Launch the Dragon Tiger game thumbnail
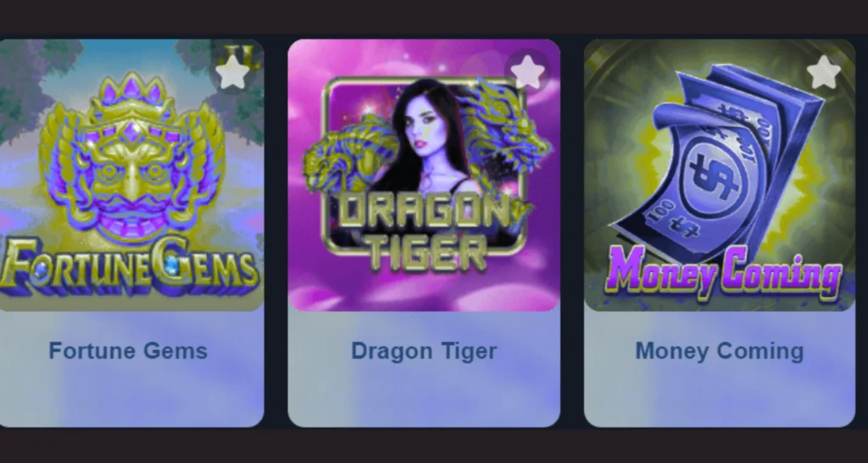Viewport: 868px width, 463px height. [424, 175]
